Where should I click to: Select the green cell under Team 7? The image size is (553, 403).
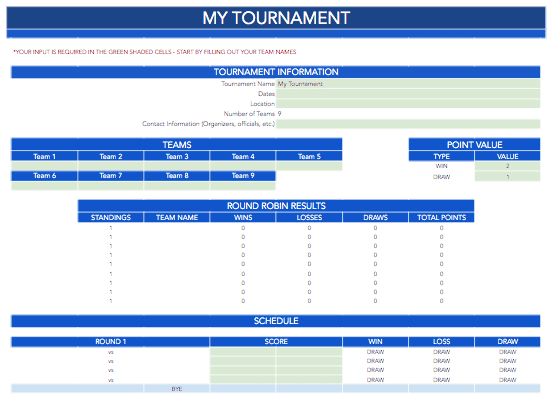[x=110, y=186]
